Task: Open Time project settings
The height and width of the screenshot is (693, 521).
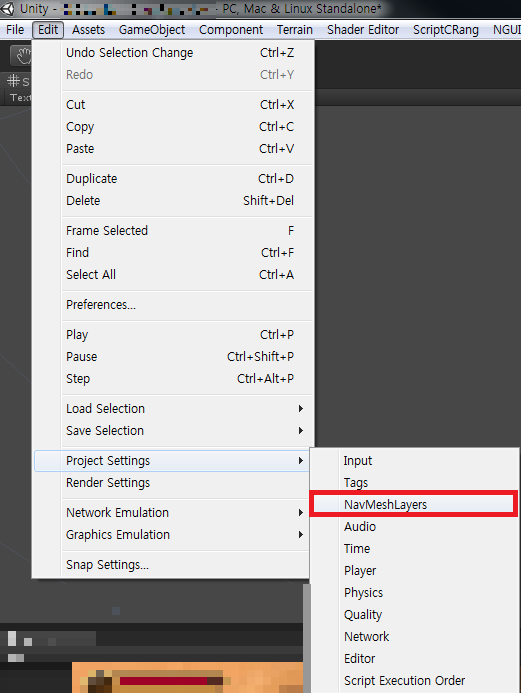Action: 415,548
